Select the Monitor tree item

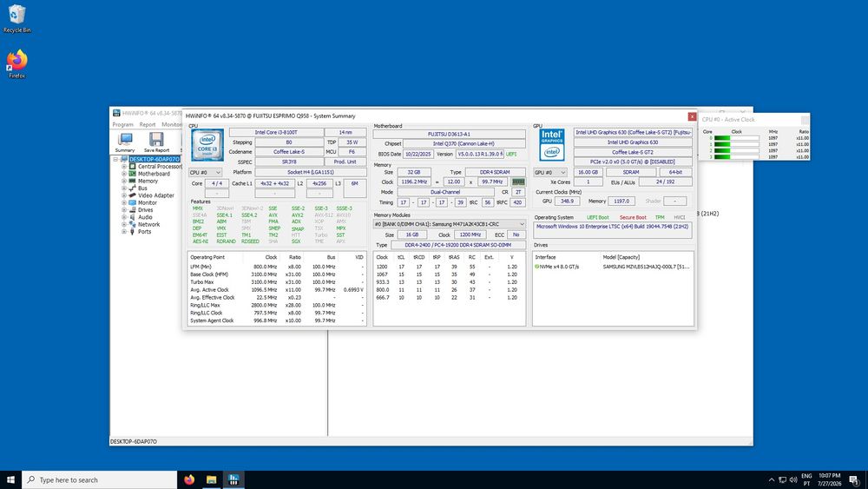click(x=148, y=202)
